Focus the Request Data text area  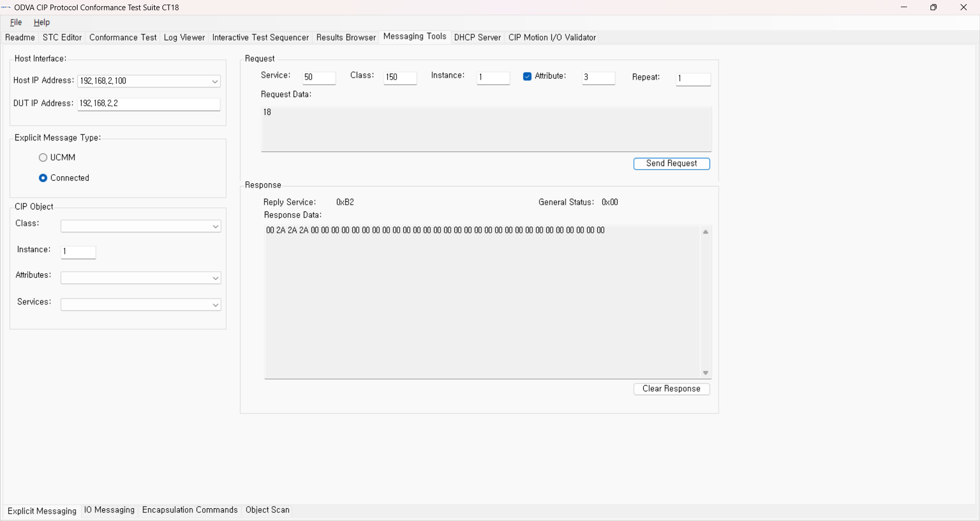point(486,129)
